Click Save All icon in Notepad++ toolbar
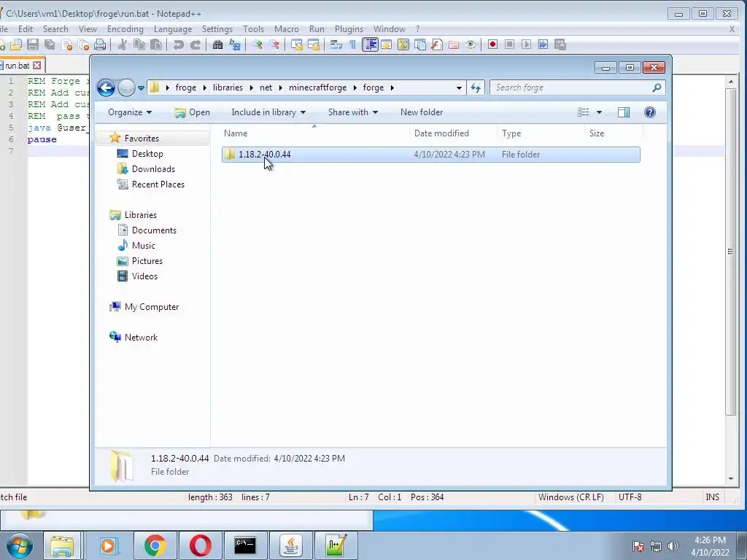The image size is (747, 560). coord(50,44)
